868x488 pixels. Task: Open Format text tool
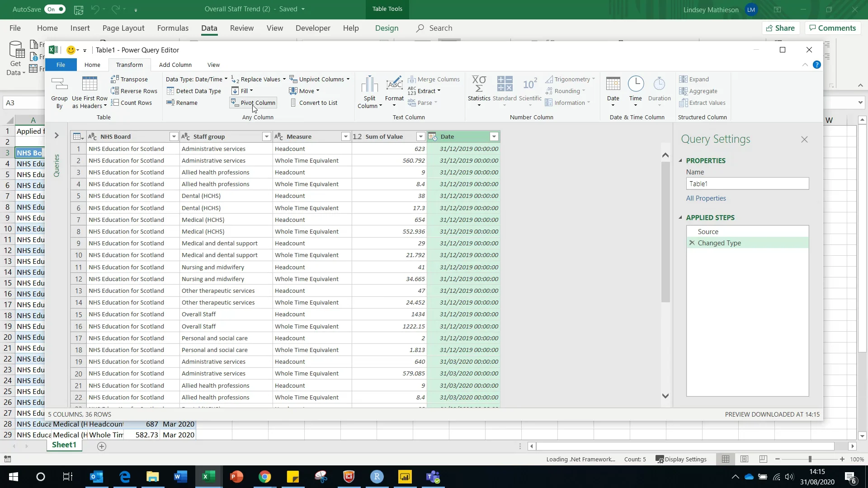pyautogui.click(x=394, y=92)
